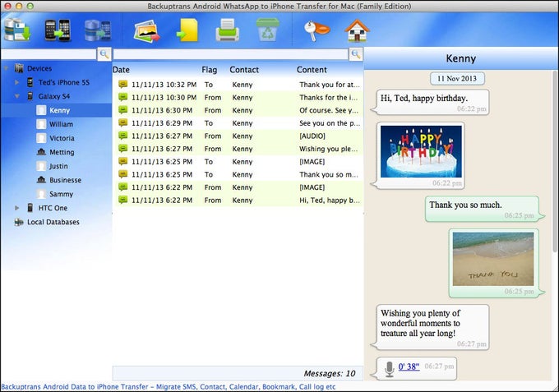Screen dimensions: 559x392
Task: Click the Messages: 10 status count
Action: click(x=330, y=373)
